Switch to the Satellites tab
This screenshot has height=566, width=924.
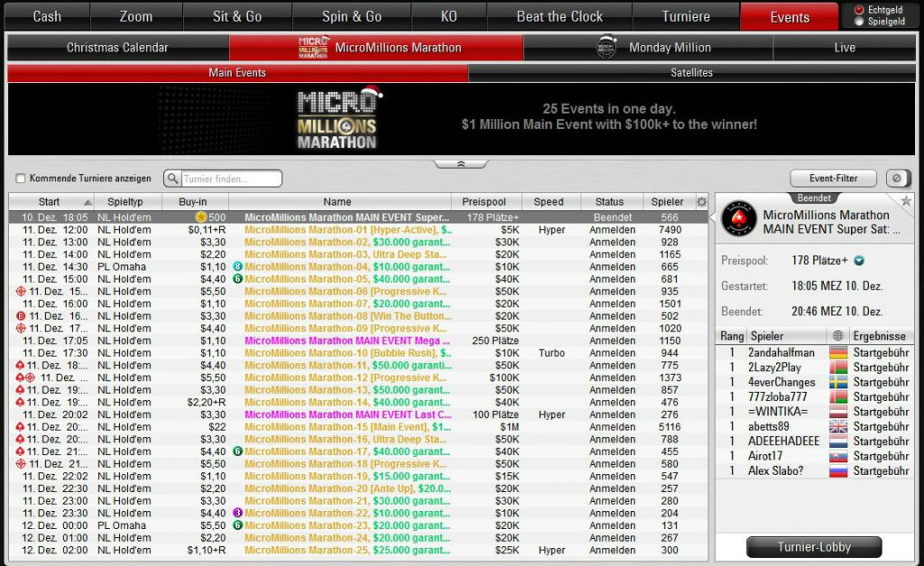pos(692,72)
